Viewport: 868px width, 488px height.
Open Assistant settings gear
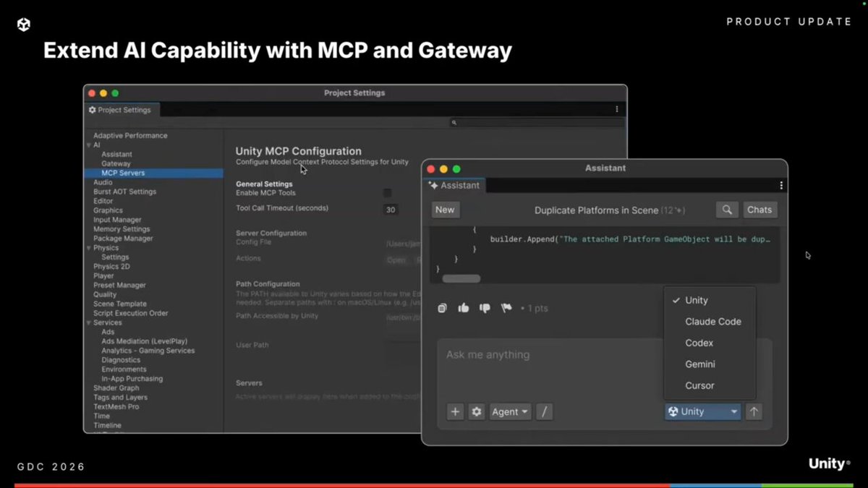click(x=476, y=411)
